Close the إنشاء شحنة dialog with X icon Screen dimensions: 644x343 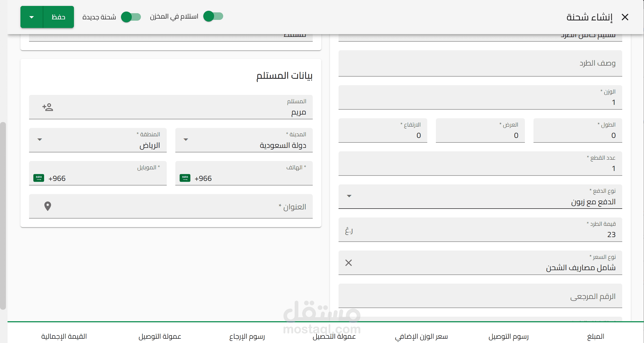625,17
